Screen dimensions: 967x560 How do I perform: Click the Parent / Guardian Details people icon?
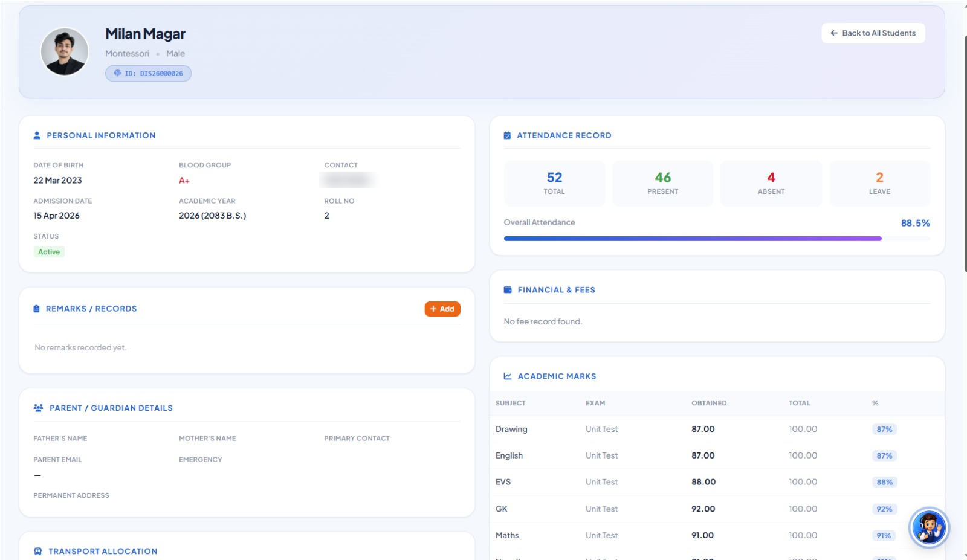tap(38, 408)
